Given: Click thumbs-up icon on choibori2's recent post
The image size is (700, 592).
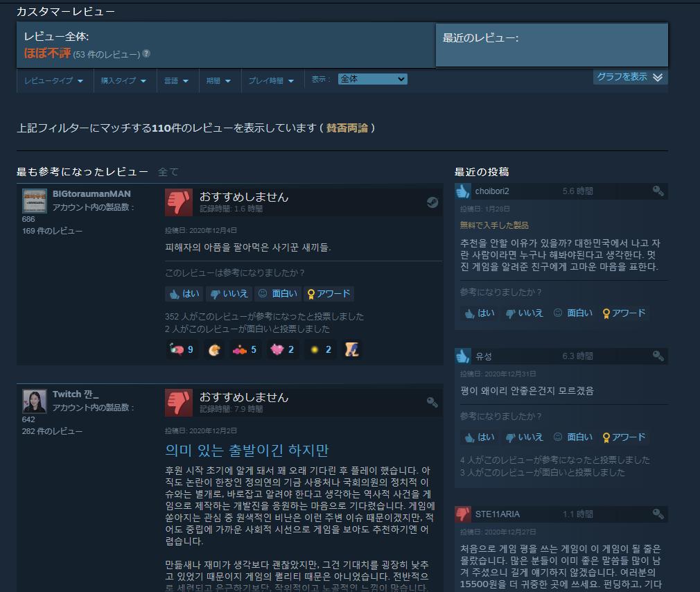Looking at the screenshot, I should (x=463, y=191).
